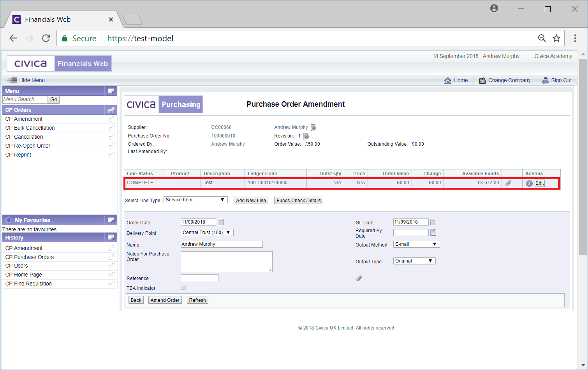This screenshot has height=370, width=588.
Task: Click the Chrome profile avatar icon
Action: point(494,8)
